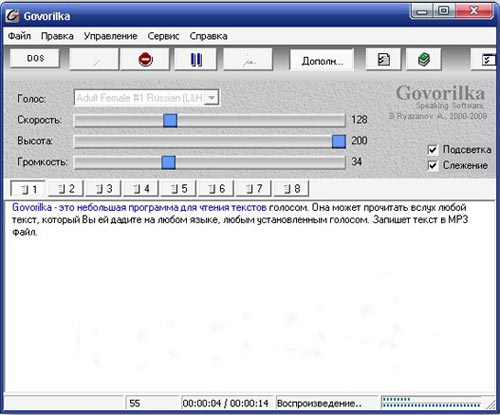Click the pitch value 200
The image size is (500, 415).
coord(359,141)
